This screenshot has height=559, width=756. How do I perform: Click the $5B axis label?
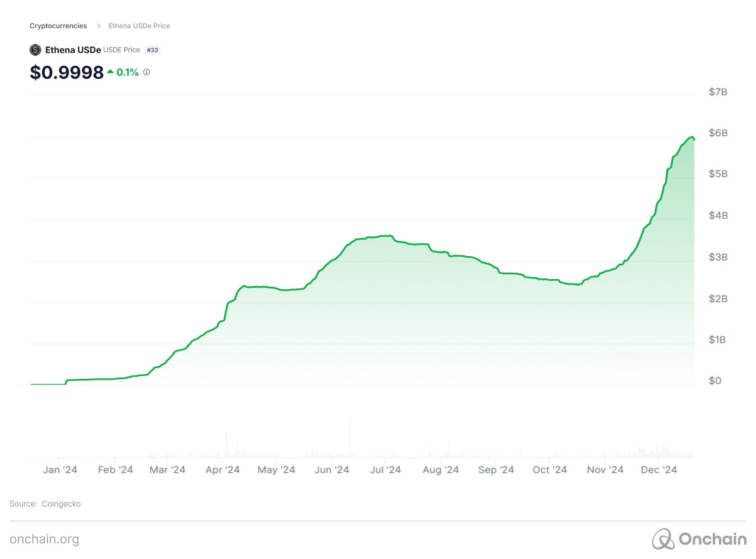pos(718,174)
